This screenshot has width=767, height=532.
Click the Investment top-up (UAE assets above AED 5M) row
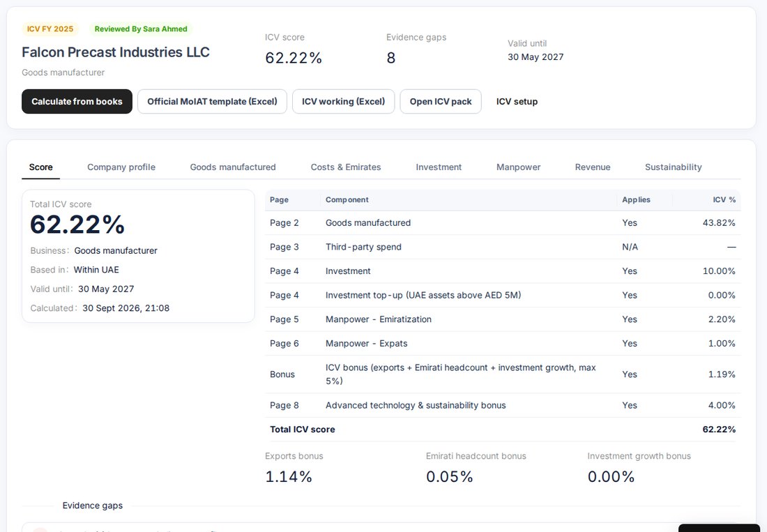[x=503, y=296]
